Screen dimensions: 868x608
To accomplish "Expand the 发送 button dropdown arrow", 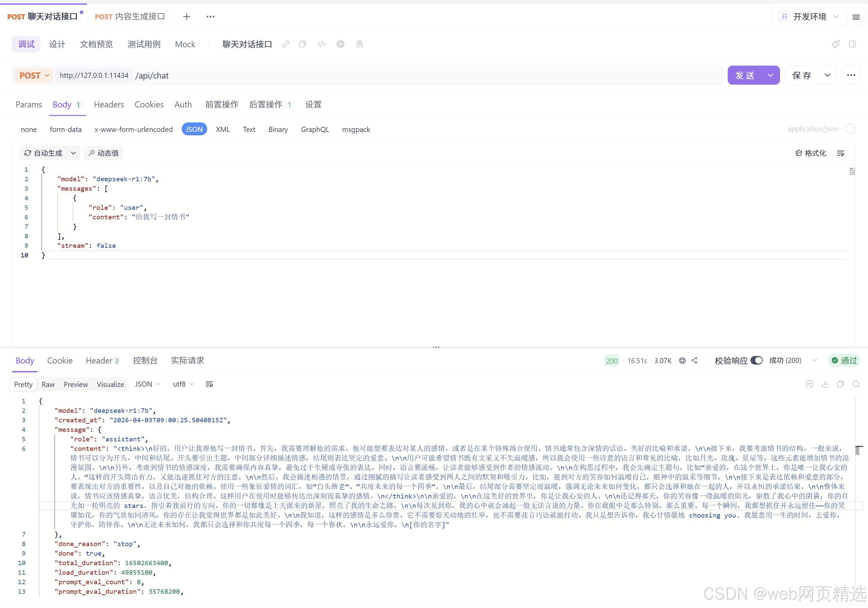I will (770, 75).
